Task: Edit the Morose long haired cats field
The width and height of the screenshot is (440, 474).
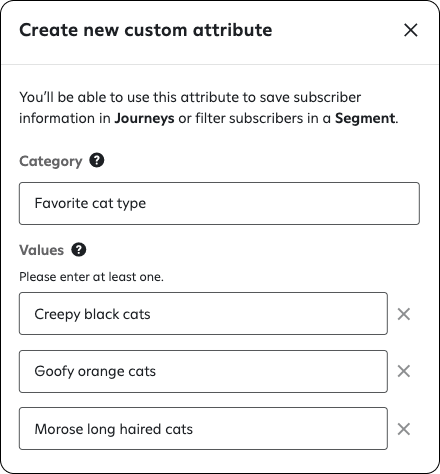Action: pyautogui.click(x=203, y=428)
